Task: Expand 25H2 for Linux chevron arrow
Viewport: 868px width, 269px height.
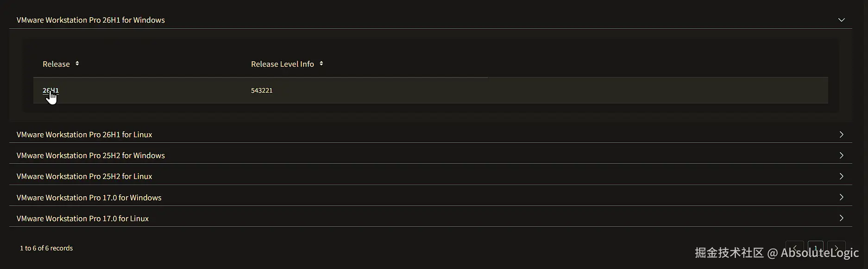Action: (842, 176)
